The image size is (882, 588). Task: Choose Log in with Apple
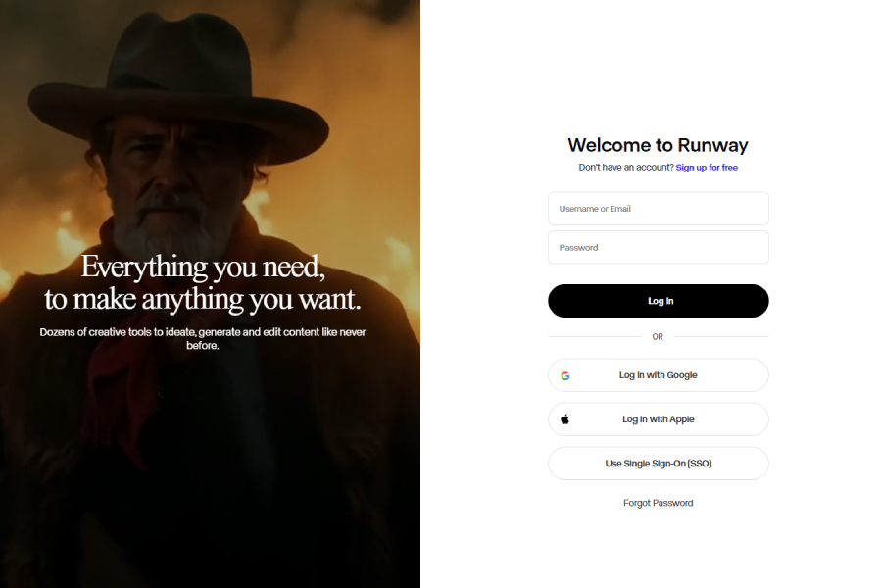[x=659, y=419]
